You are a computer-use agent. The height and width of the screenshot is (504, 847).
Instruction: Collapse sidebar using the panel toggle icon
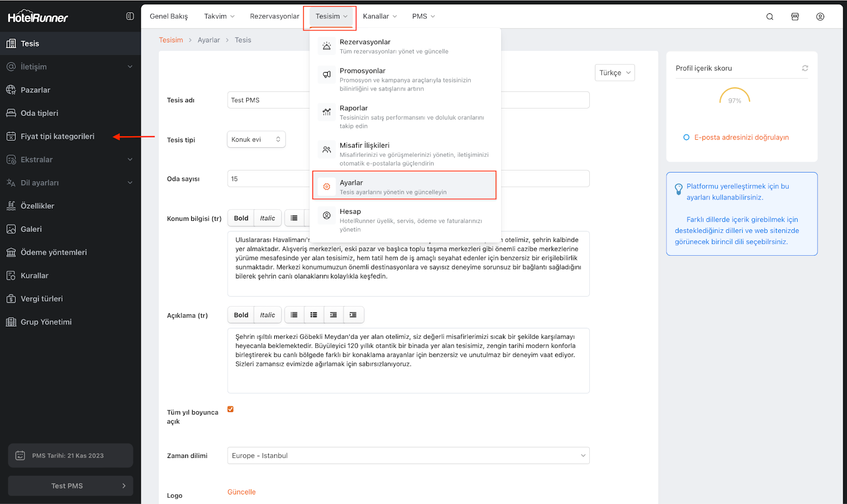coord(130,16)
